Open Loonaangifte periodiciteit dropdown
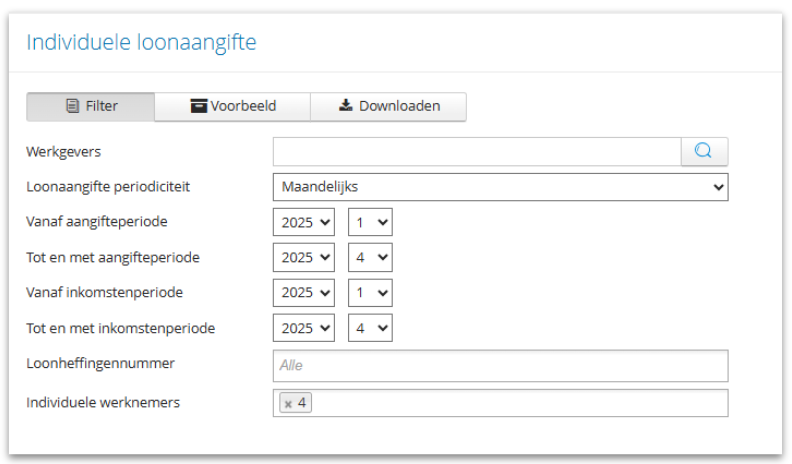Viewport: 792px width, 464px height. click(x=500, y=187)
